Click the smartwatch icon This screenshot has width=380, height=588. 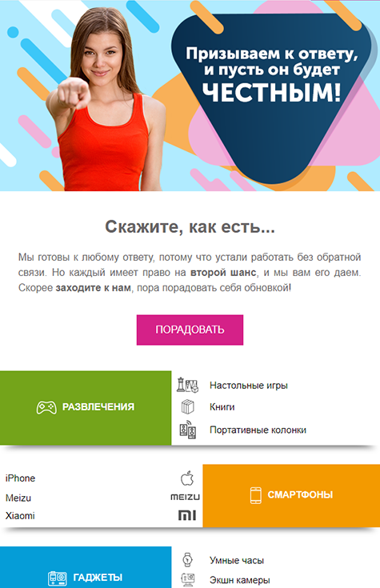tap(187, 560)
